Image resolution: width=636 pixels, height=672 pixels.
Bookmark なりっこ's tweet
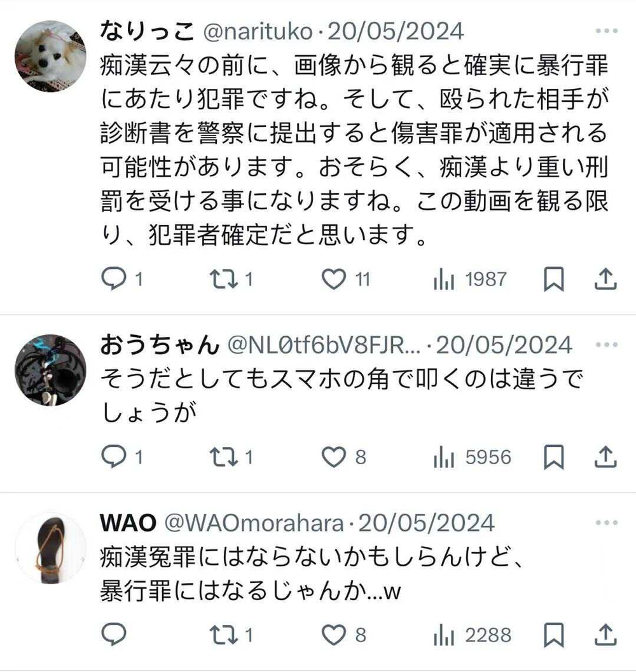[x=554, y=280]
